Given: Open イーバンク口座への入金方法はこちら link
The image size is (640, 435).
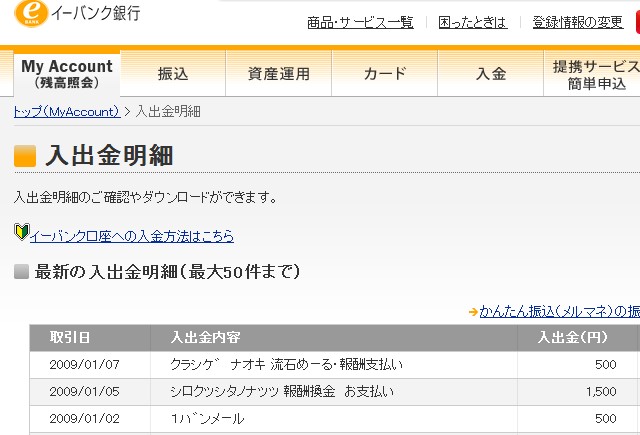Looking at the screenshot, I should (132, 236).
